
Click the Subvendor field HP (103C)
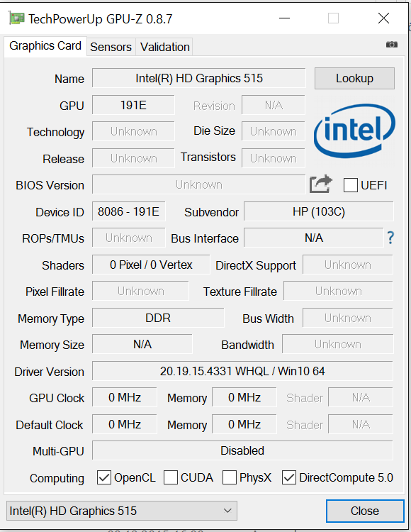tap(318, 211)
